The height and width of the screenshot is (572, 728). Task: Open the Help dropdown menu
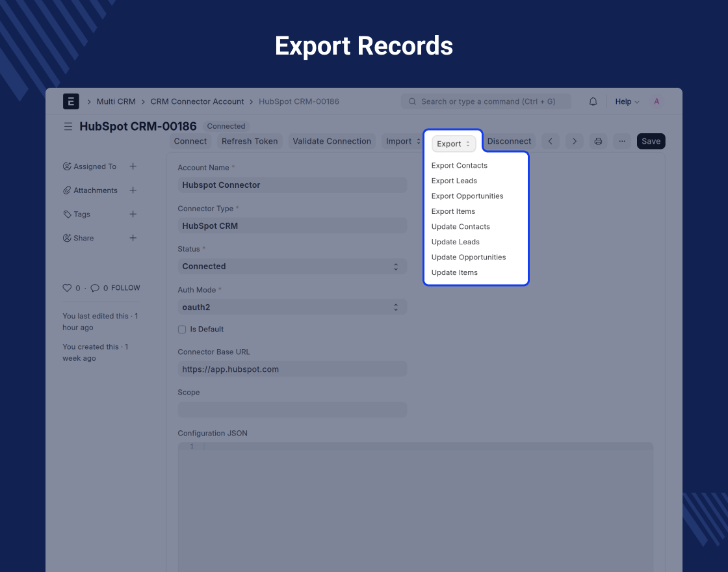[627, 101]
